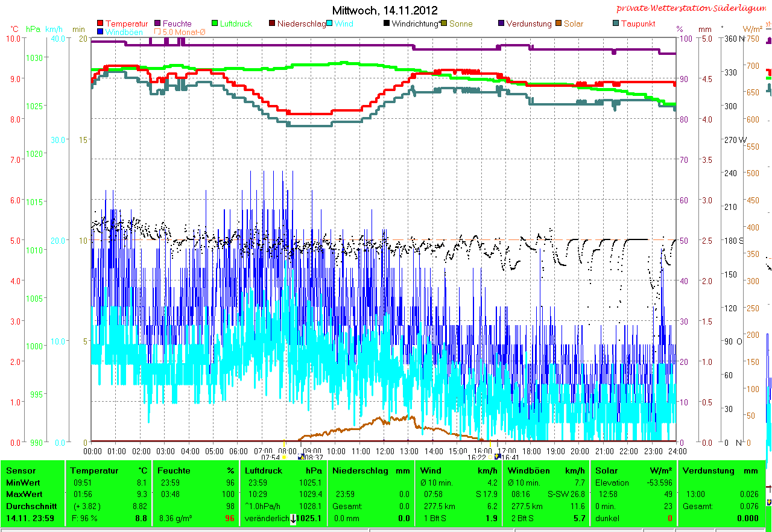
Task: Toggle the orange Solar legend box
Action: (559, 24)
